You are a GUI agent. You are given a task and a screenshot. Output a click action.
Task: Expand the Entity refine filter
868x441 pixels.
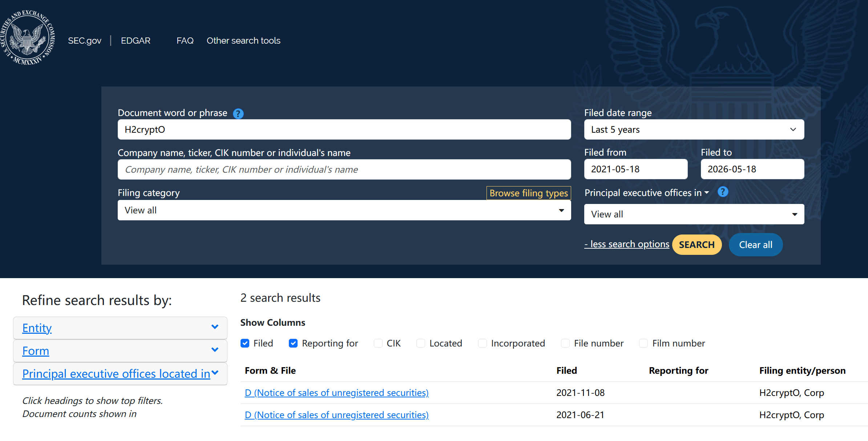pos(120,328)
